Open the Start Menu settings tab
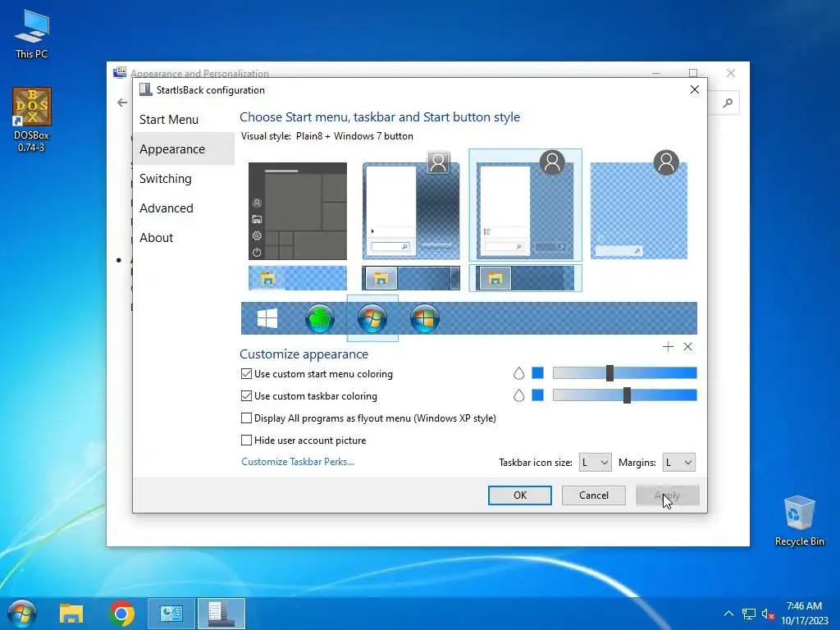Screen dimensions: 840x630 point(183,120)
